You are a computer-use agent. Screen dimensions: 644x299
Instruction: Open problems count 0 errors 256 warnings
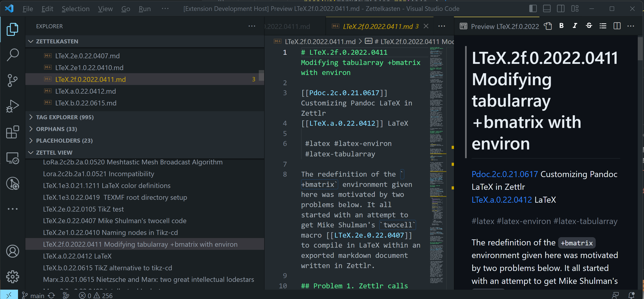(x=96, y=295)
